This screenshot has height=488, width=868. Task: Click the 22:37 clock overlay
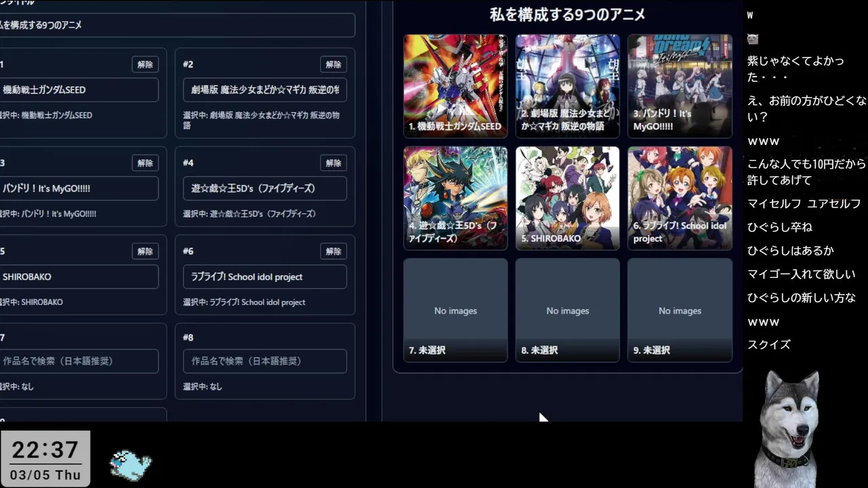(45, 450)
